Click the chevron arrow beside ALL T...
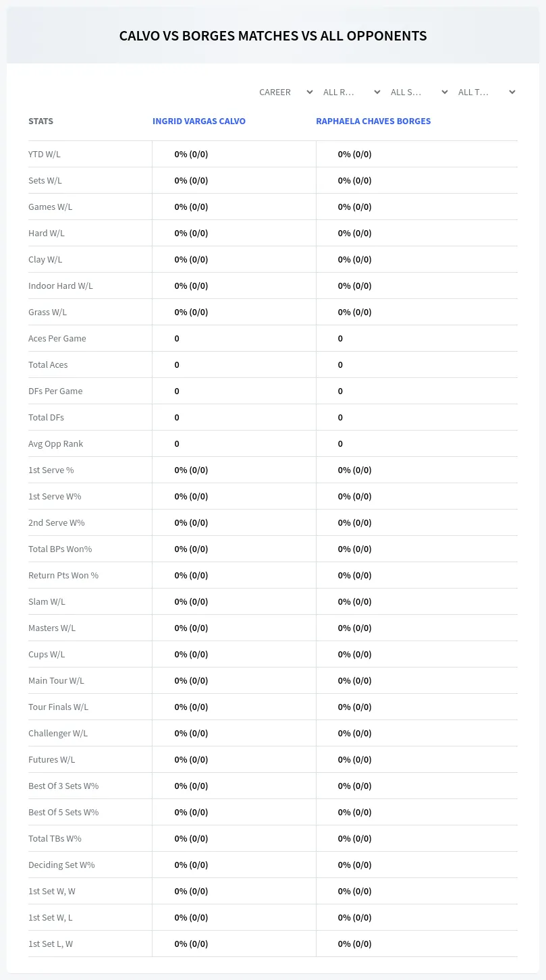Image resolution: width=546 pixels, height=980 pixels. point(512,92)
